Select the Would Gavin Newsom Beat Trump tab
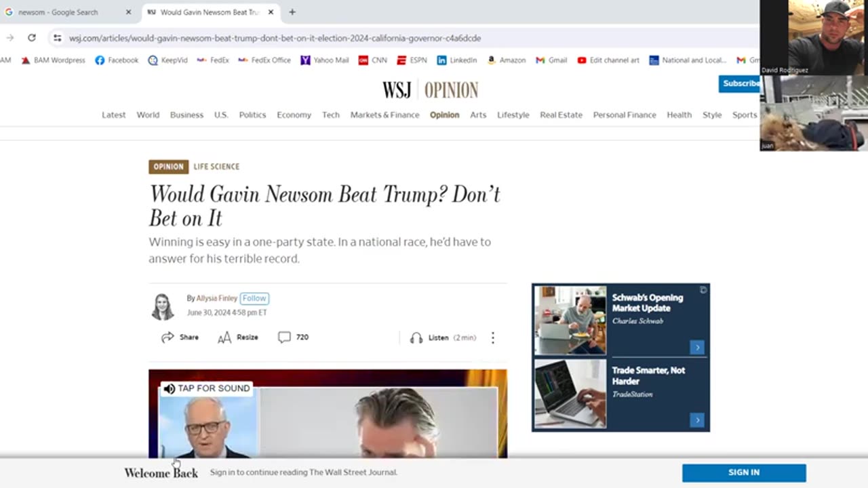The height and width of the screenshot is (488, 868). click(x=210, y=12)
